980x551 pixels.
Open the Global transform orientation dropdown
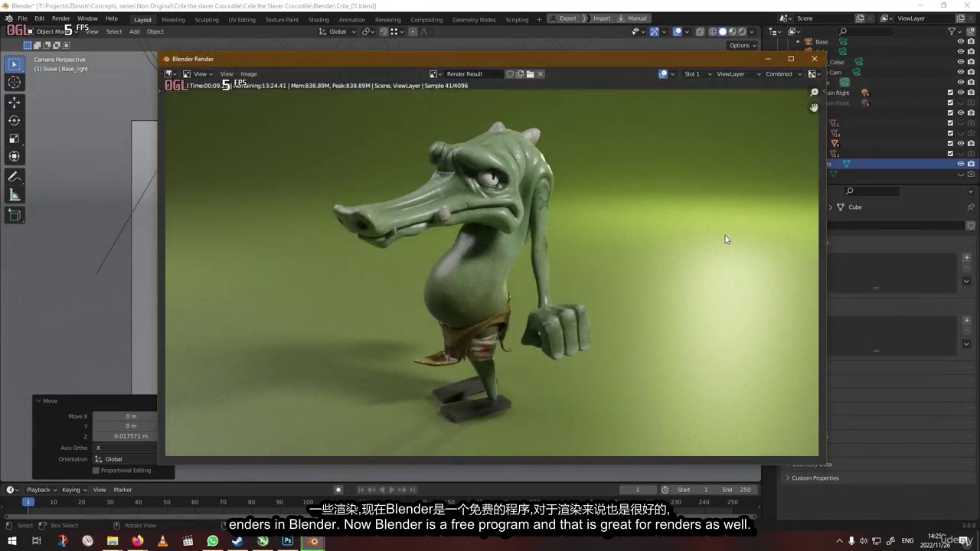(338, 31)
